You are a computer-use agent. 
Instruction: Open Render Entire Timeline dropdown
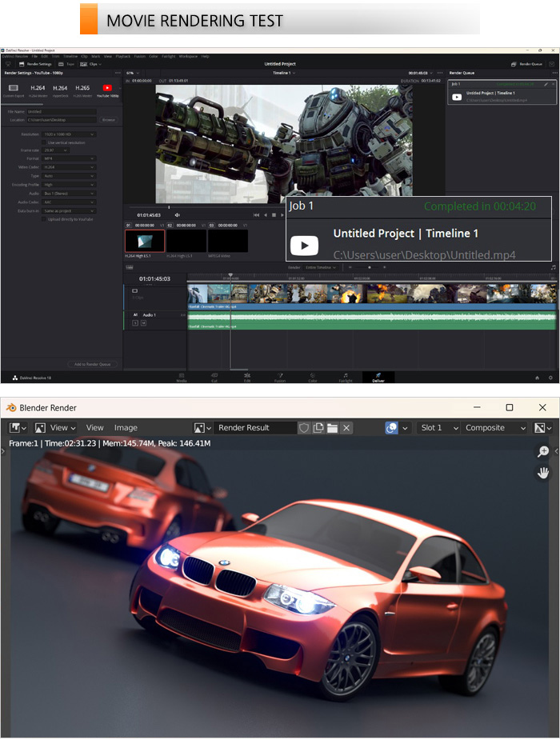(320, 267)
